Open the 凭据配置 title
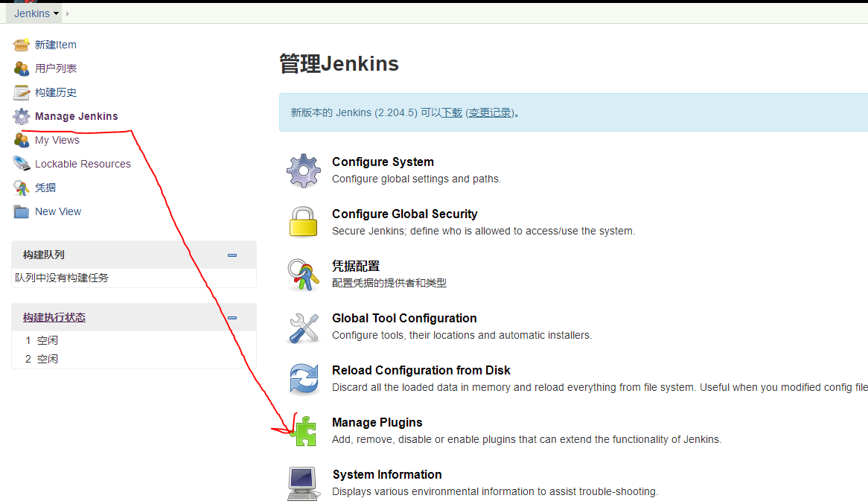The height and width of the screenshot is (504, 868). (x=355, y=266)
